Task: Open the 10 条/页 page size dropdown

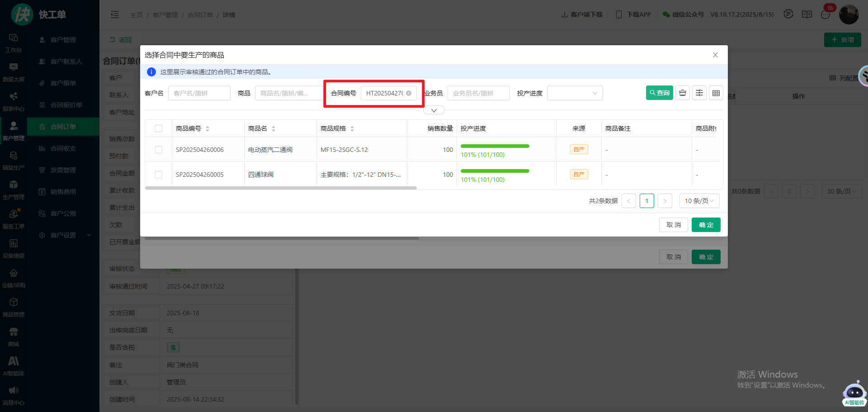Action: click(x=699, y=201)
